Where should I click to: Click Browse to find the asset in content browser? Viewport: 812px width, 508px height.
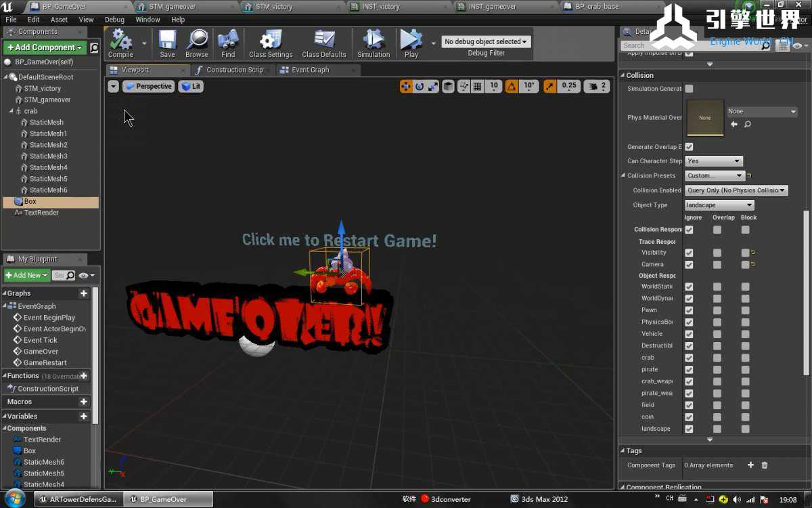197,43
